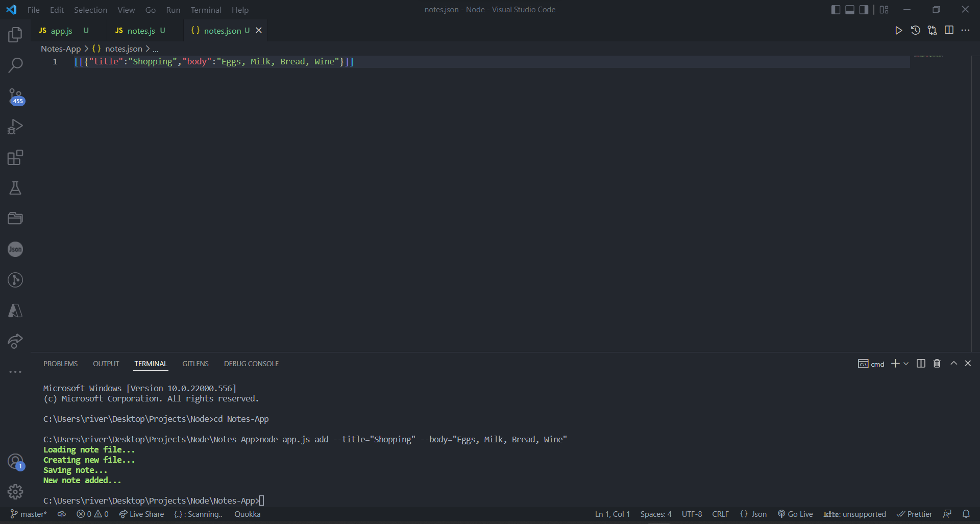
Task: Open the Extensions panel
Action: pyautogui.click(x=15, y=157)
